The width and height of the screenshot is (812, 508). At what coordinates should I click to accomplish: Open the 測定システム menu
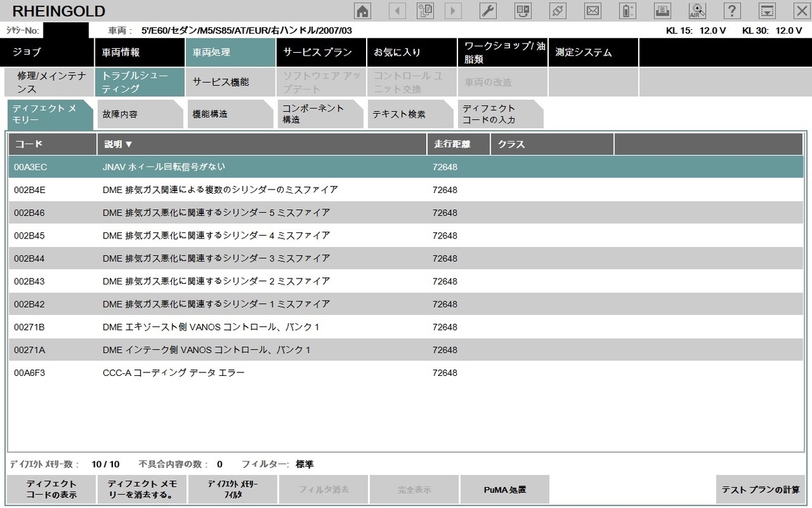[593, 52]
